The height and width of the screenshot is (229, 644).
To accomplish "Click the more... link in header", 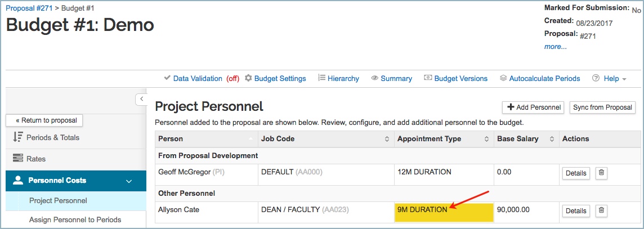I will click(x=555, y=47).
